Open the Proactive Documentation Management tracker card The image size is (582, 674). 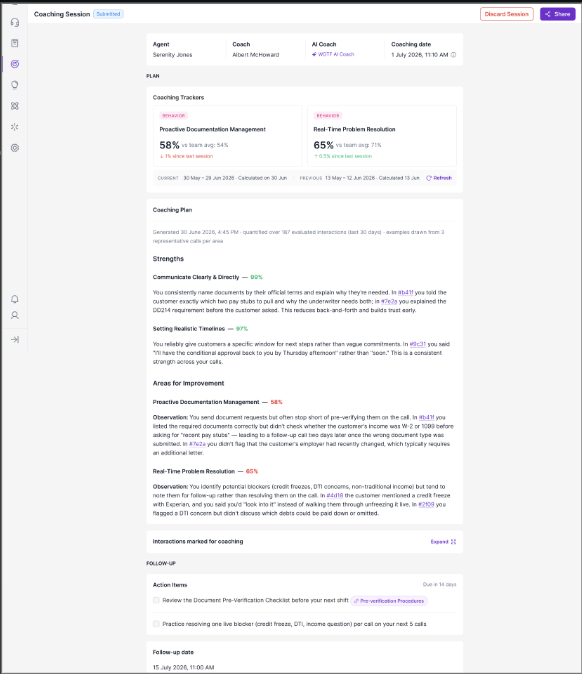click(x=228, y=136)
